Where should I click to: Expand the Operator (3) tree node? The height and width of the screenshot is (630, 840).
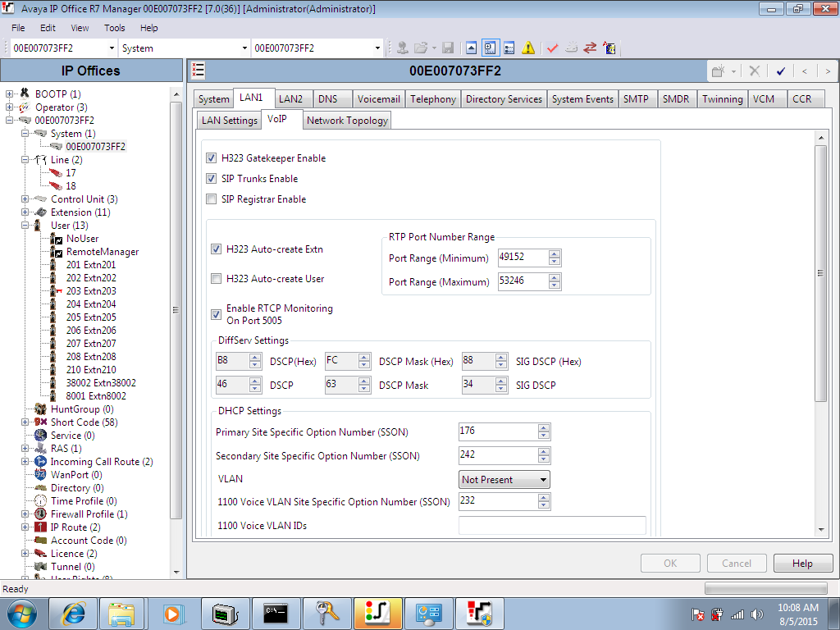[x=9, y=107]
